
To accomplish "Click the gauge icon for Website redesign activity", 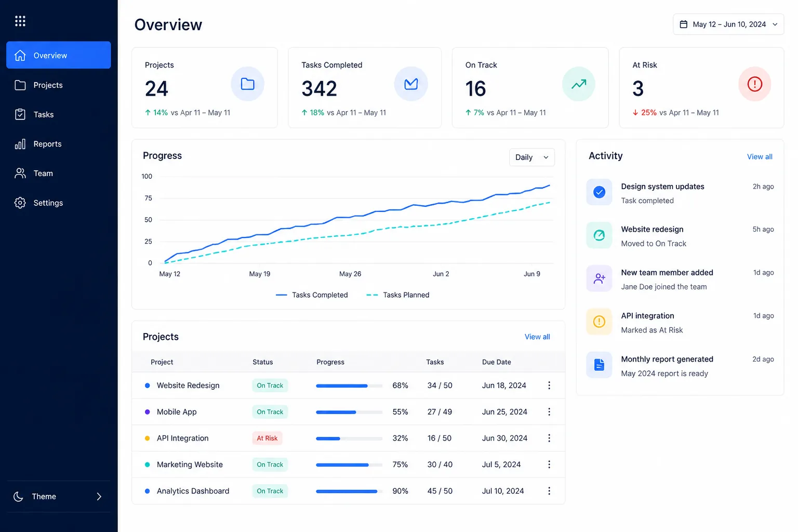I will pos(599,235).
